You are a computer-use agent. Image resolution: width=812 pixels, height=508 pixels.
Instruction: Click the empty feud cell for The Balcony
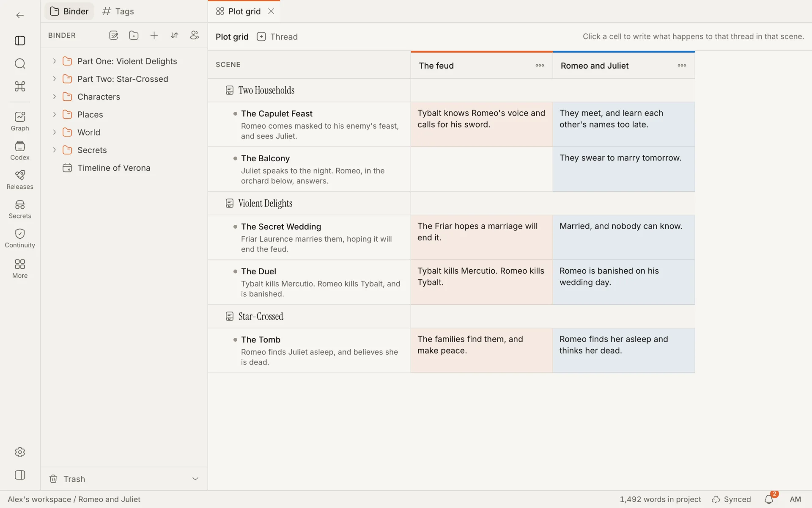click(x=482, y=169)
